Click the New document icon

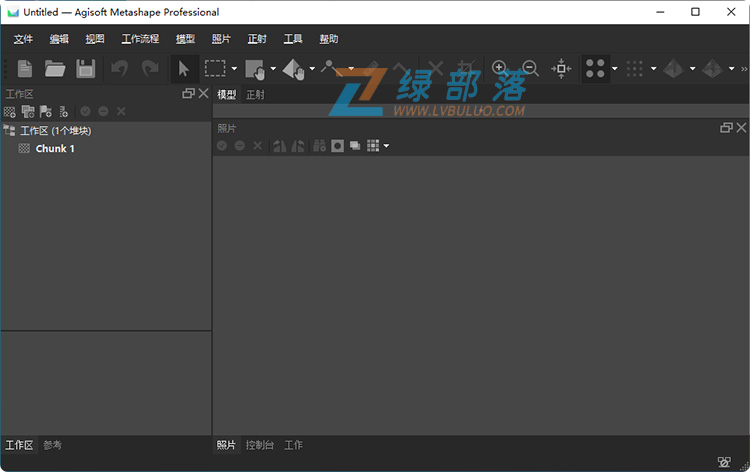[25, 68]
